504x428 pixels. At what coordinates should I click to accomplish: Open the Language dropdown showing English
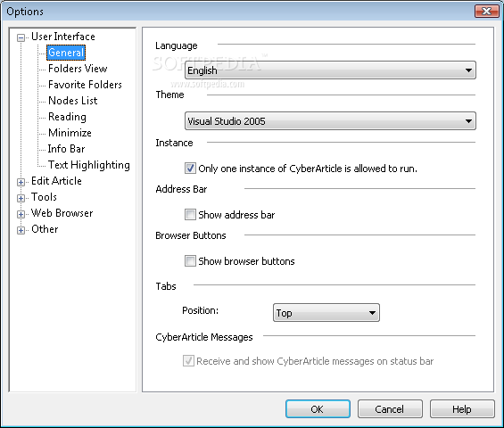click(x=330, y=70)
